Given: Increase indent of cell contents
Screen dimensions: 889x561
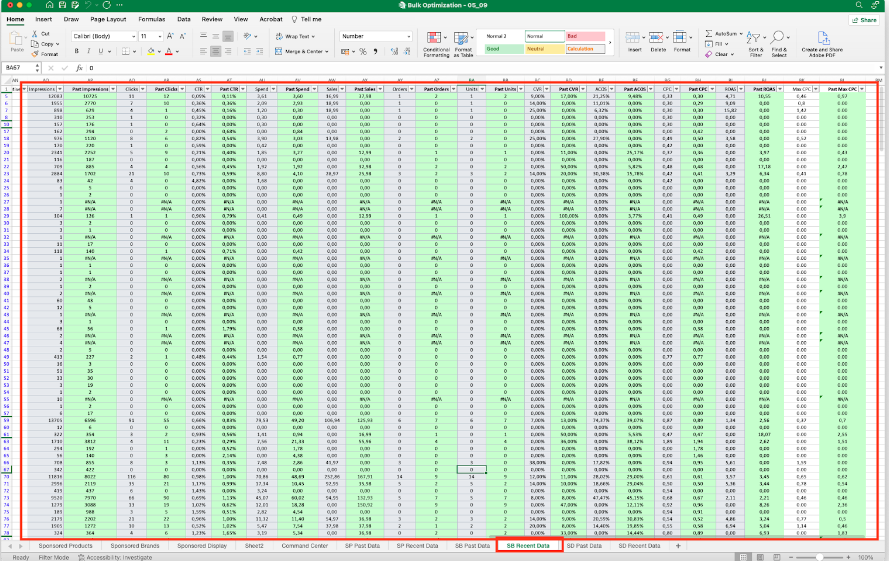Looking at the screenshot, I should coord(260,51).
